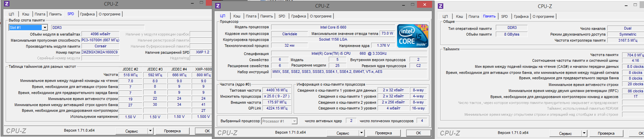Click Сервис button in Память window

click(566, 133)
